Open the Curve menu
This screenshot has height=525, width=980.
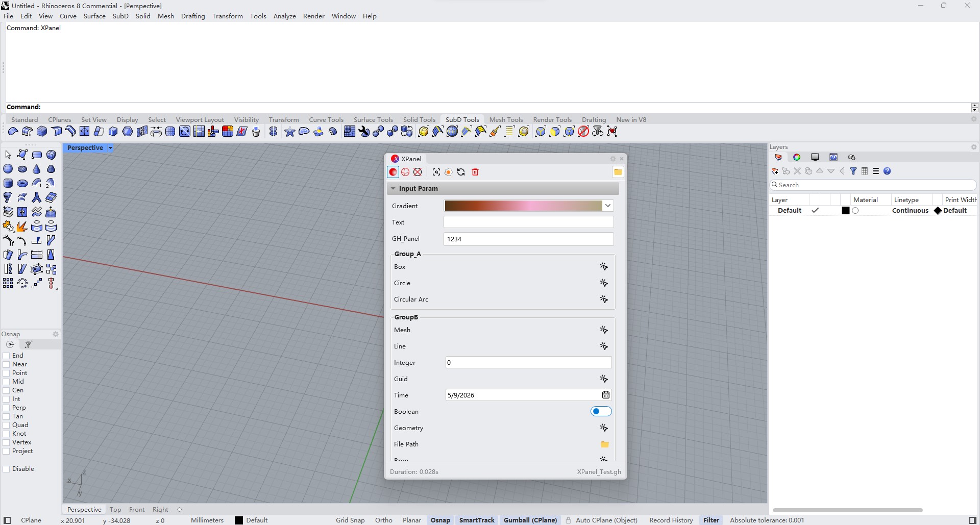pyautogui.click(x=68, y=16)
